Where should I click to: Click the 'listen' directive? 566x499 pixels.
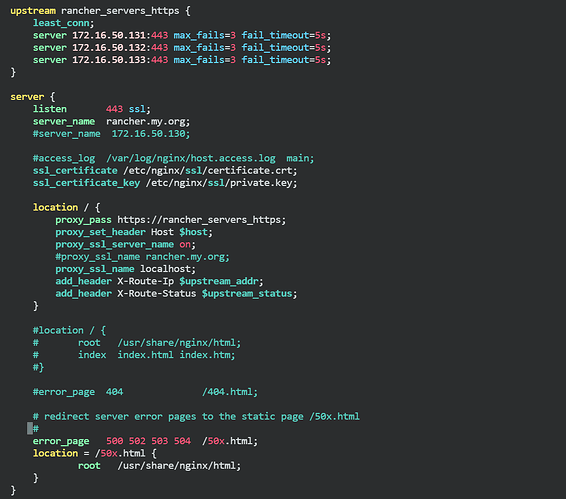click(50, 109)
